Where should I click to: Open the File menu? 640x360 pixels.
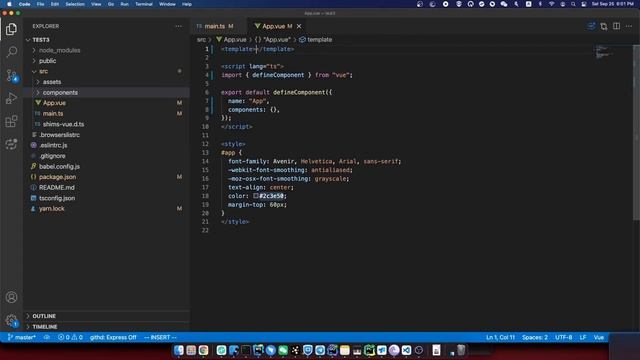40,4
